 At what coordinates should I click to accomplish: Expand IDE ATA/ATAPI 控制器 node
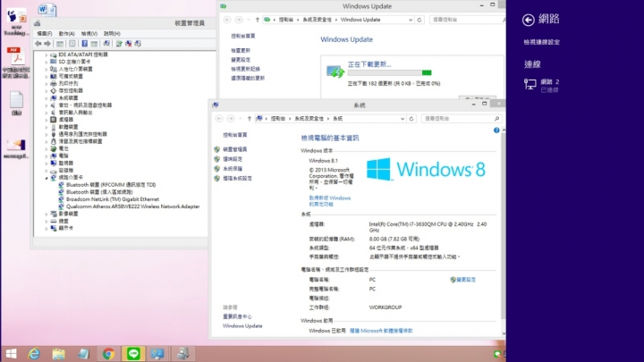click(x=46, y=55)
